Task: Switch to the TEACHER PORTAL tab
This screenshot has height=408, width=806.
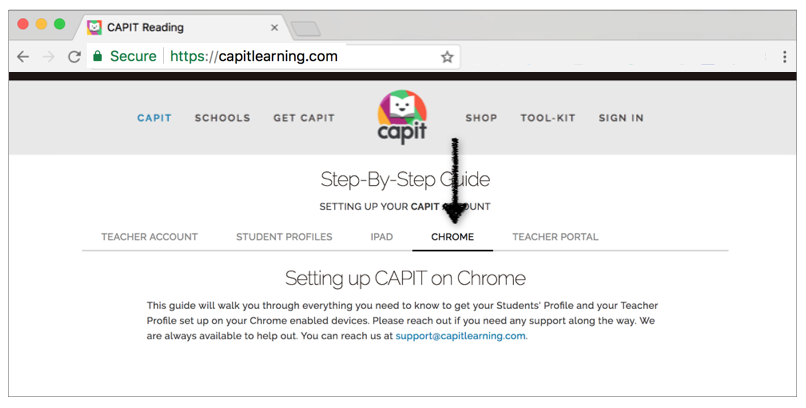Action: pos(555,237)
